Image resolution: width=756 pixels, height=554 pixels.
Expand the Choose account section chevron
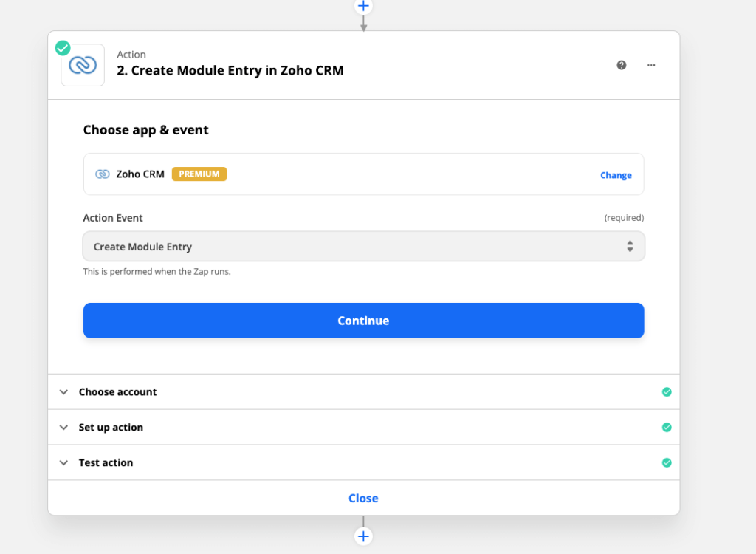[63, 391]
